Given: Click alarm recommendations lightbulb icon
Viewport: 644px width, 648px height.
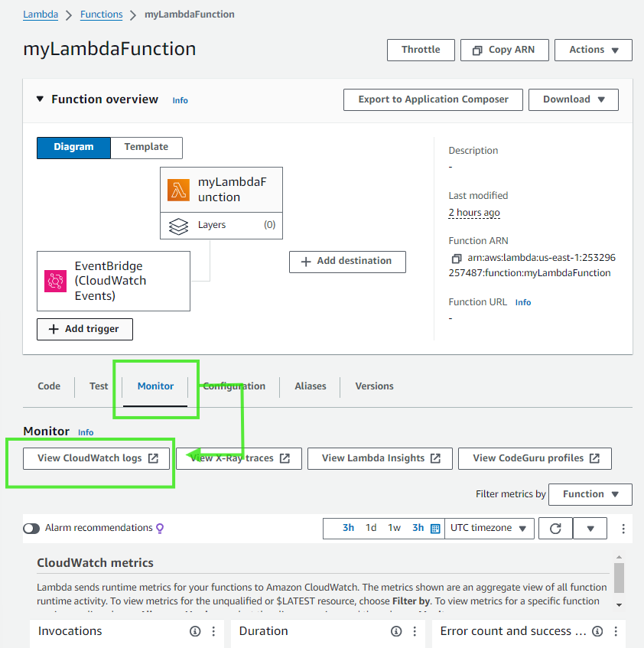Looking at the screenshot, I should (160, 528).
